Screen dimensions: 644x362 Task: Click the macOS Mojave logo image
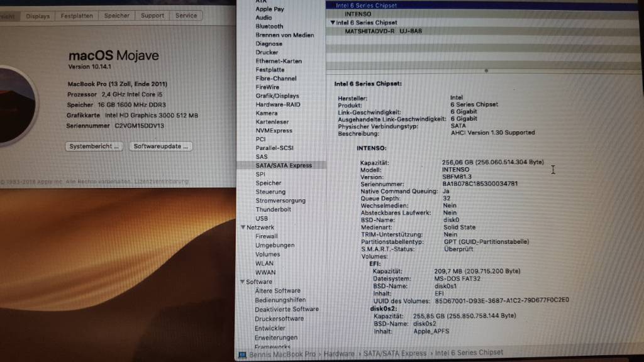16,106
